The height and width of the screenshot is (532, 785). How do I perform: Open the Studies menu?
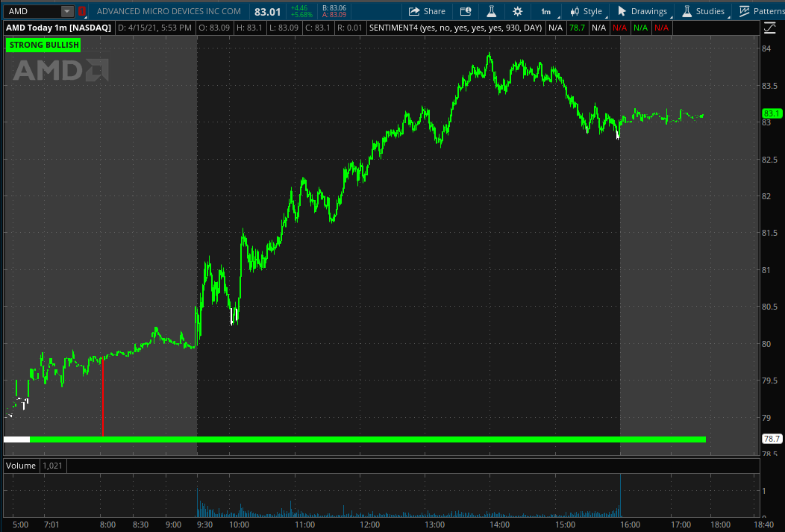coord(703,11)
